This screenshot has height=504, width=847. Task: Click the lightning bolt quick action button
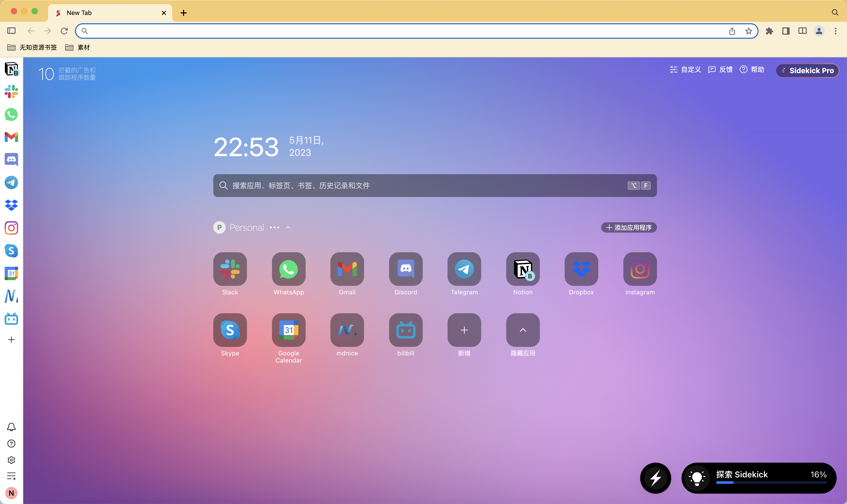655,478
